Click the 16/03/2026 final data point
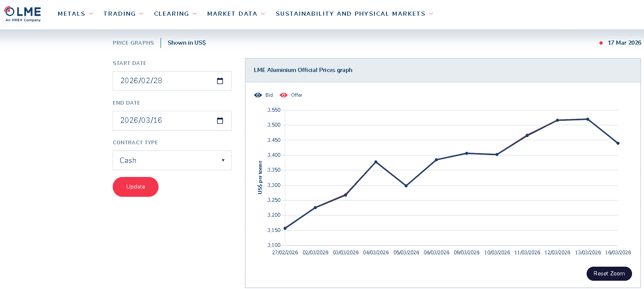This screenshot has height=289, width=644. [x=618, y=143]
